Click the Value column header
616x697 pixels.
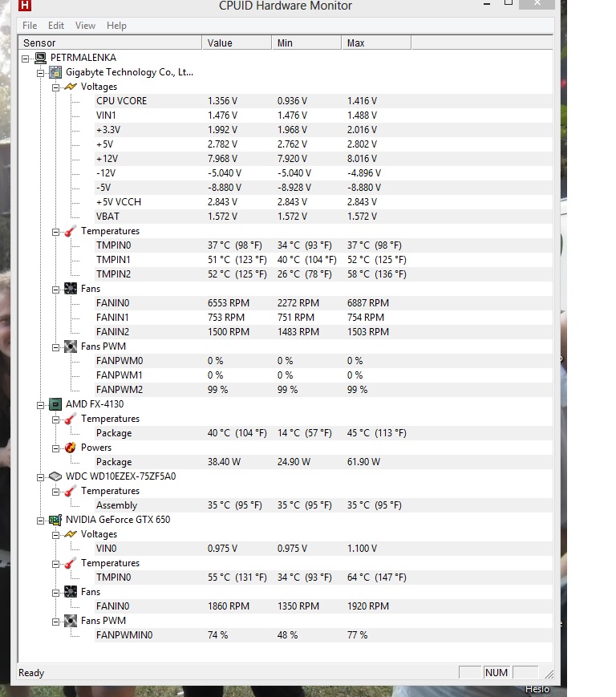237,43
